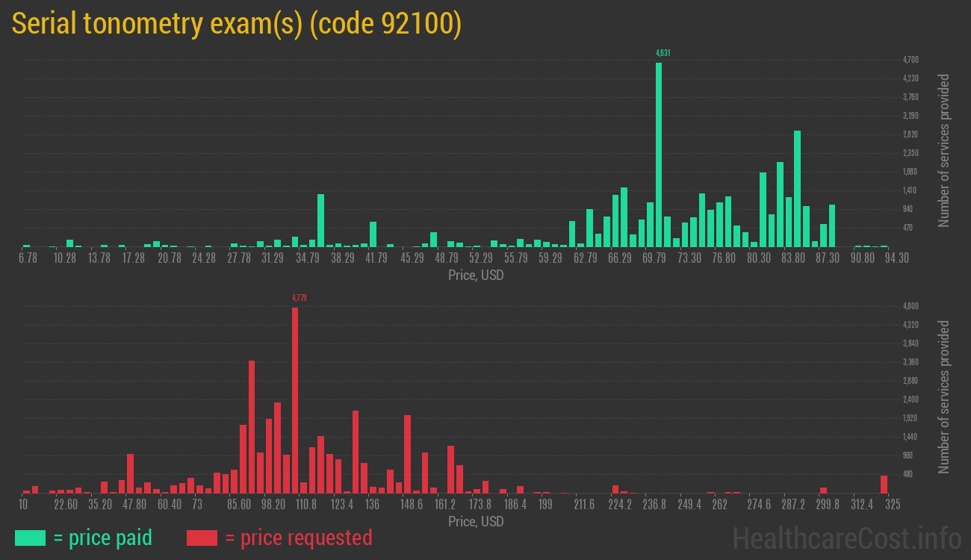
Task: Click the small red bar near 299.8
Action: click(823, 490)
